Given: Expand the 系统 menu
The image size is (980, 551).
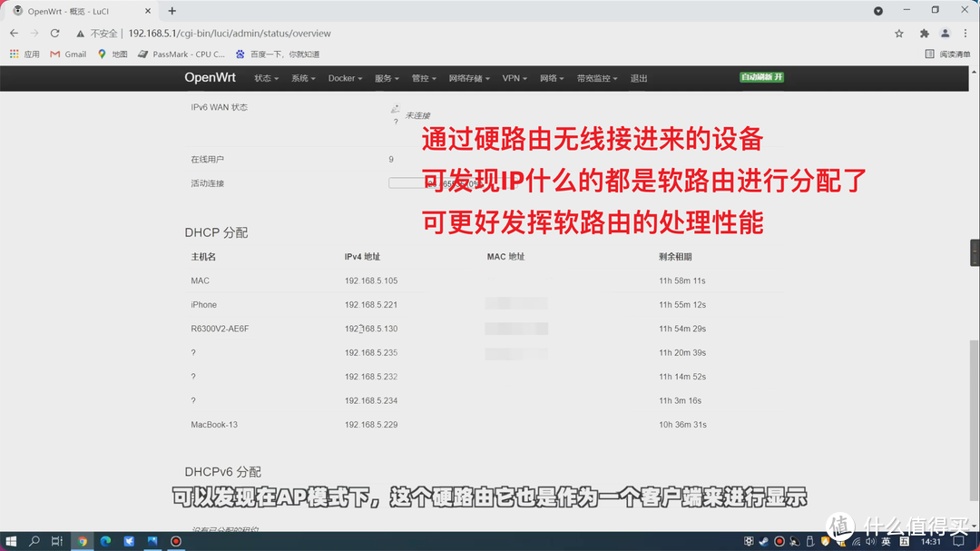Looking at the screenshot, I should [303, 78].
